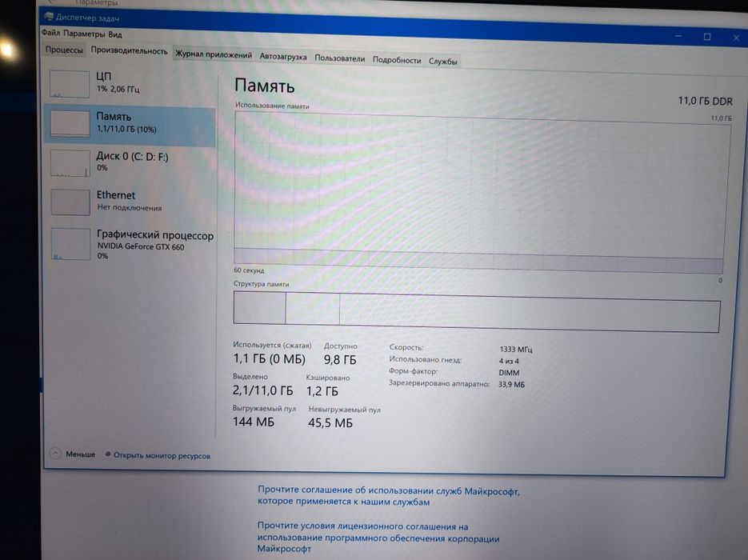The height and width of the screenshot is (560, 748).
Task: Click the Меньше button label
Action: click(x=80, y=454)
